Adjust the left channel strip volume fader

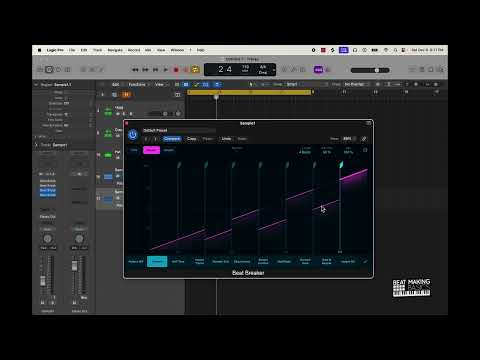(x=43, y=281)
